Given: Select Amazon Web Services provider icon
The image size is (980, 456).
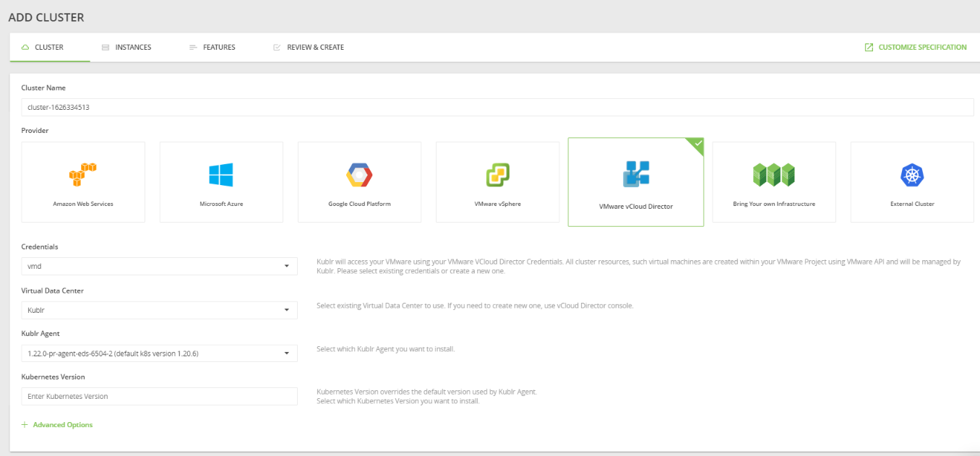Looking at the screenshot, I should 83,176.
